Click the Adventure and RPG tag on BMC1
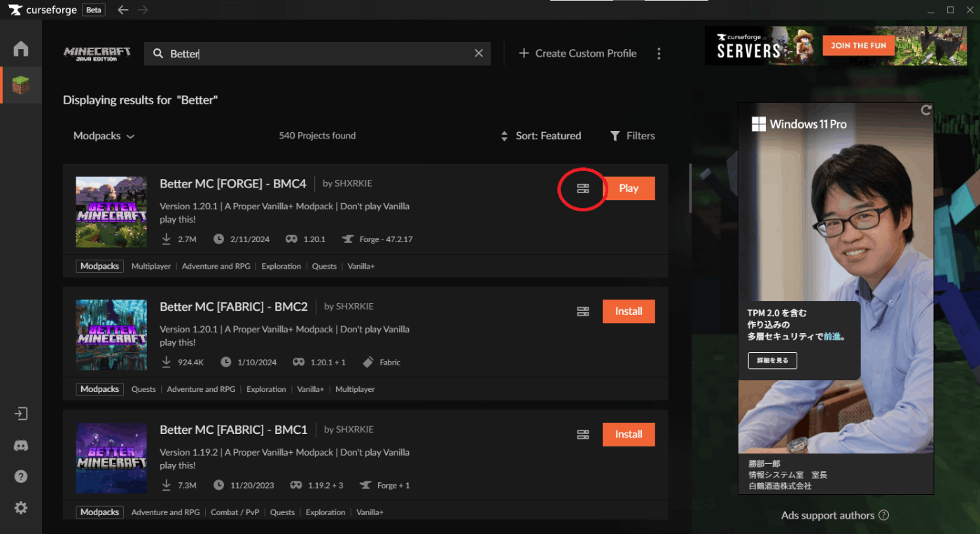980x534 pixels. click(166, 512)
